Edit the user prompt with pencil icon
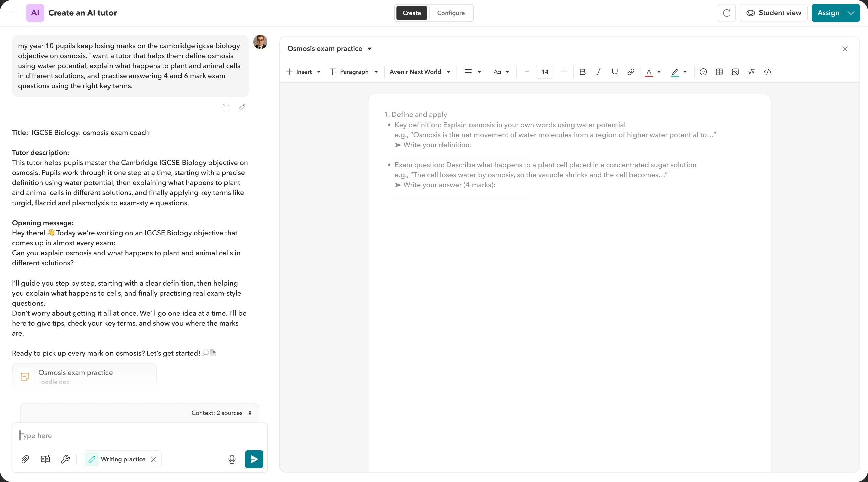 [242, 107]
